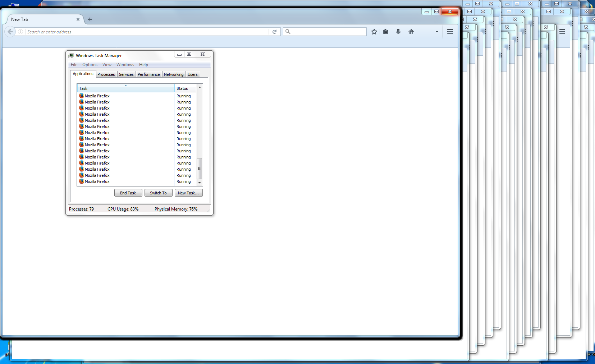Viewport: 595px width, 364px height.
Task: Open a new tab with the plus button
Action: click(x=90, y=19)
